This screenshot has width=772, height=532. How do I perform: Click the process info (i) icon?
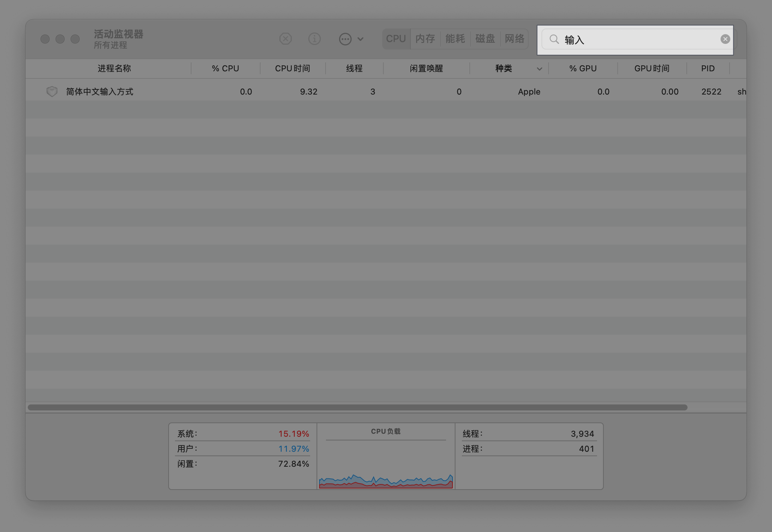pyautogui.click(x=314, y=39)
